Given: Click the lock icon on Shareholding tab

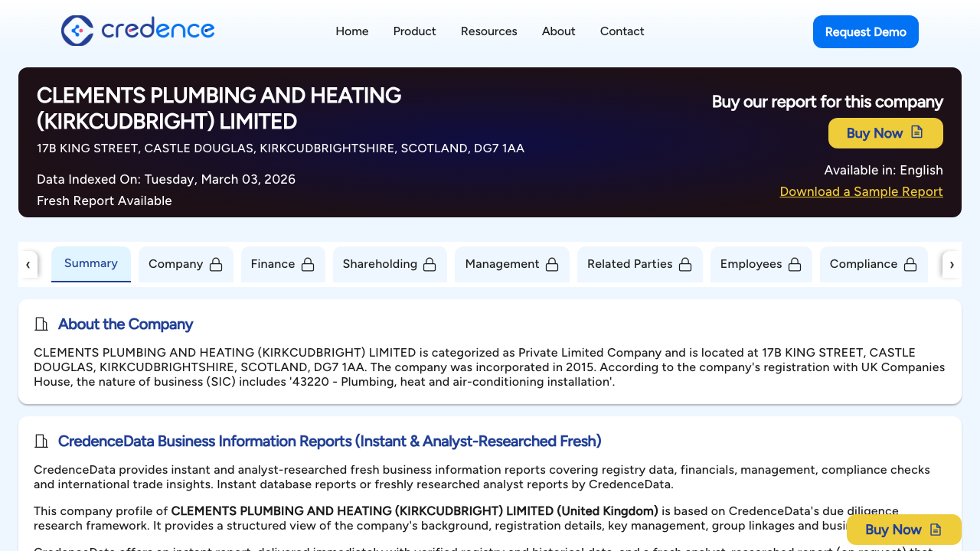Looking at the screenshot, I should click(430, 264).
